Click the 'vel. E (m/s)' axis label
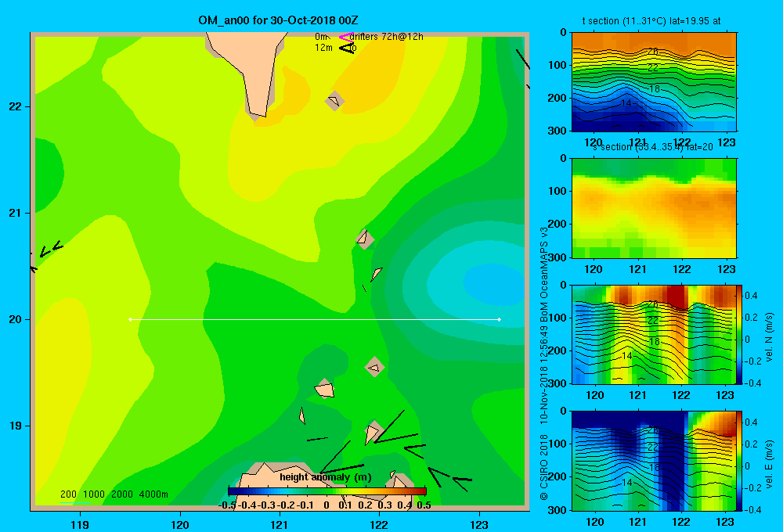This screenshot has width=783, height=532. [x=770, y=463]
